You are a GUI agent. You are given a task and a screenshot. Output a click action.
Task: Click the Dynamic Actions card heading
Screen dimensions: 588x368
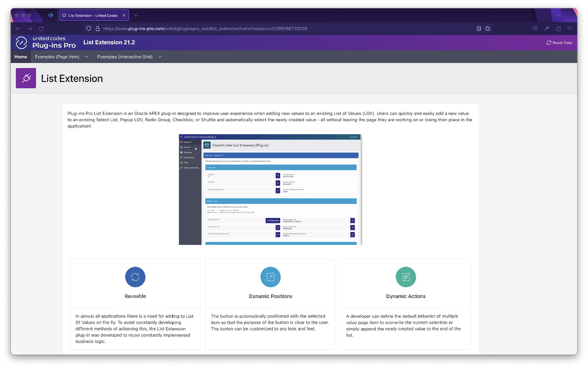406,296
